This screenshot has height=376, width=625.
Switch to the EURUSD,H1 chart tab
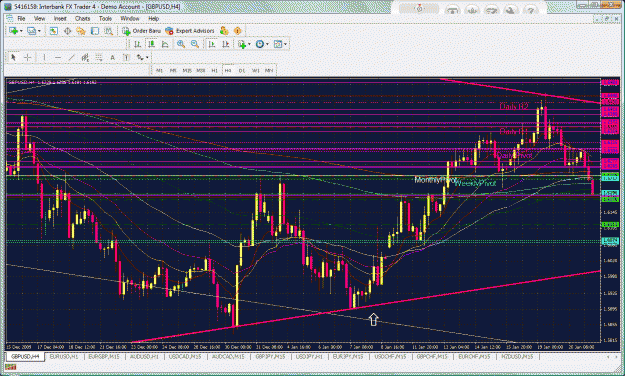tap(65, 356)
